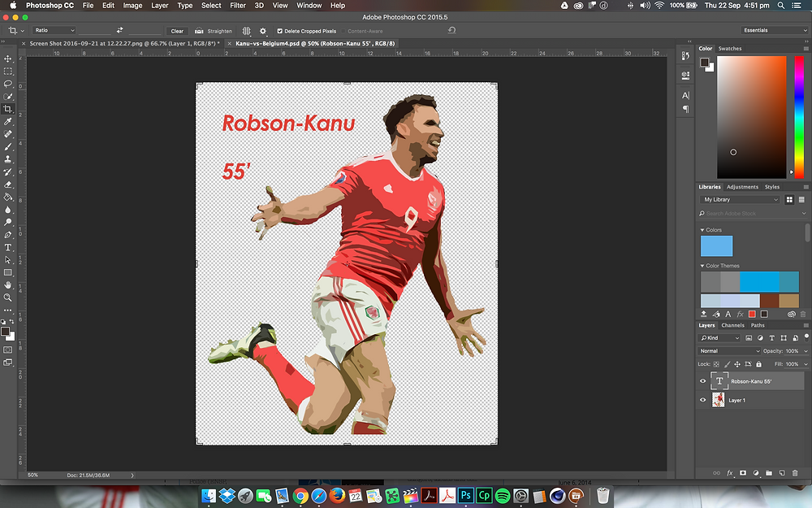Select the Move tool
Screen dimensions: 812x508
[x=8, y=59]
